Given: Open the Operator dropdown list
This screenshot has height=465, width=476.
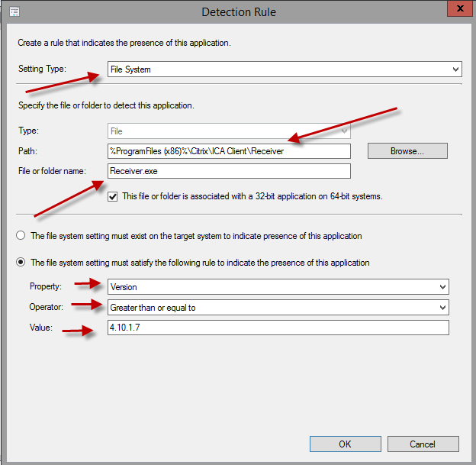Looking at the screenshot, I should point(278,307).
